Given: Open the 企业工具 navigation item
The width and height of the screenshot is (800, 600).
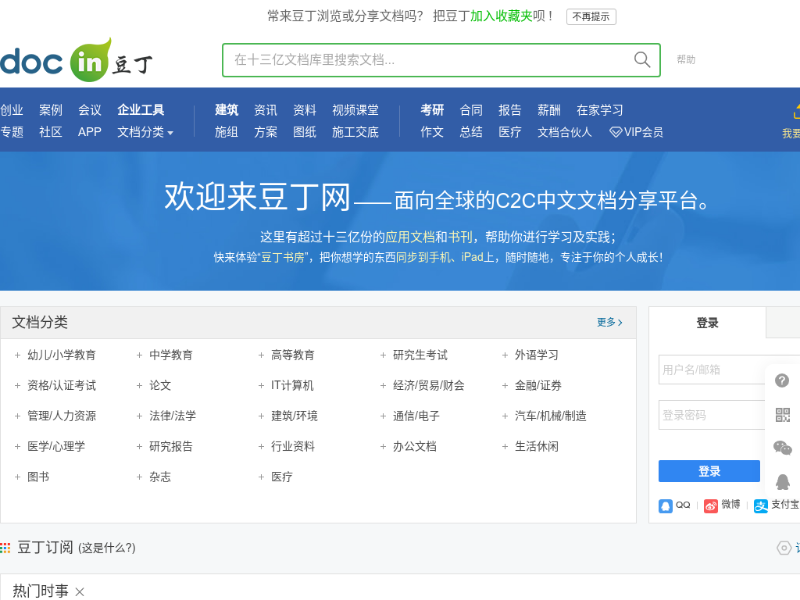Looking at the screenshot, I should click(x=141, y=110).
